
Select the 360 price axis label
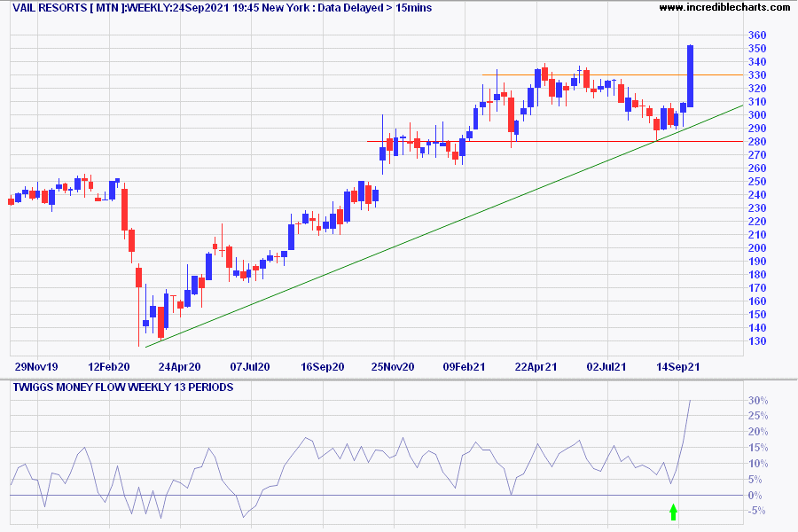pyautogui.click(x=757, y=35)
